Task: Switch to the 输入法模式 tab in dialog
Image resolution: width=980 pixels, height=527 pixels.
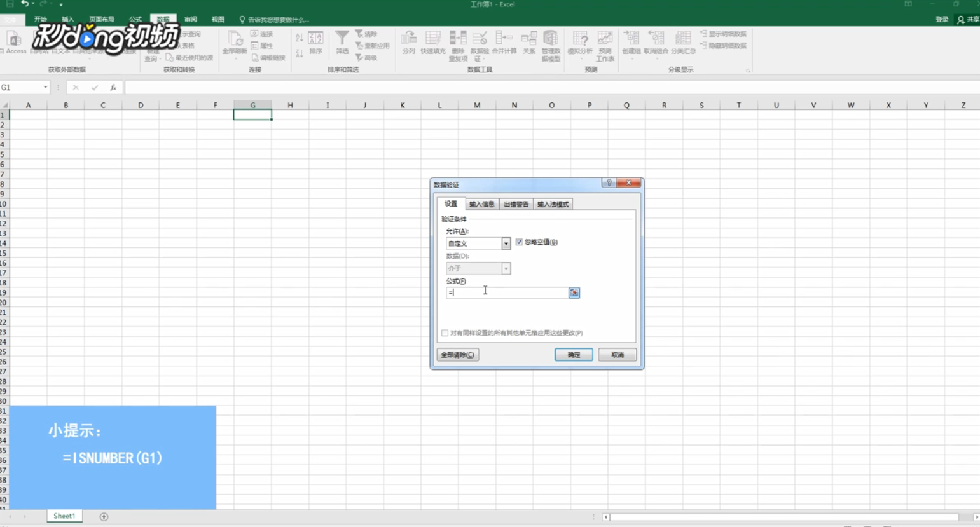Action: pyautogui.click(x=553, y=204)
